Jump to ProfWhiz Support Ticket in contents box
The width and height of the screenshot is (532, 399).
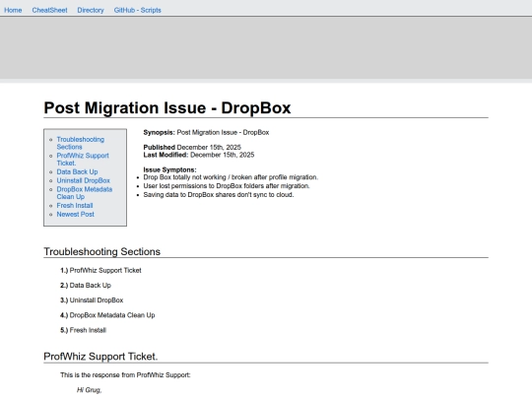click(x=83, y=160)
